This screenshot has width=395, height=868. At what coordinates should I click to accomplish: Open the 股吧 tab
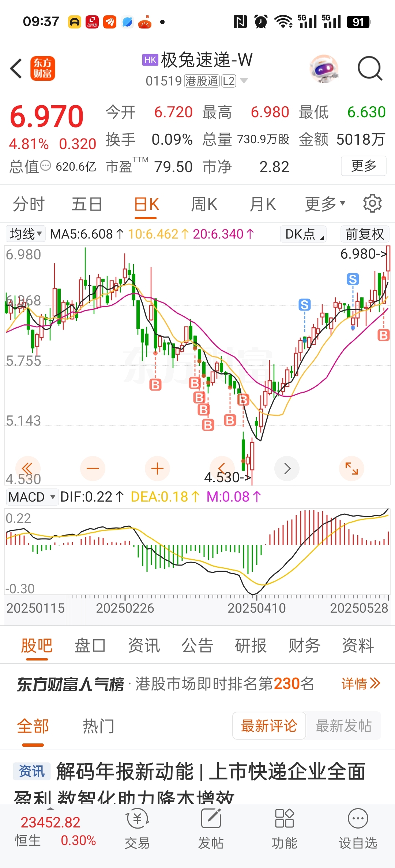pyautogui.click(x=37, y=645)
